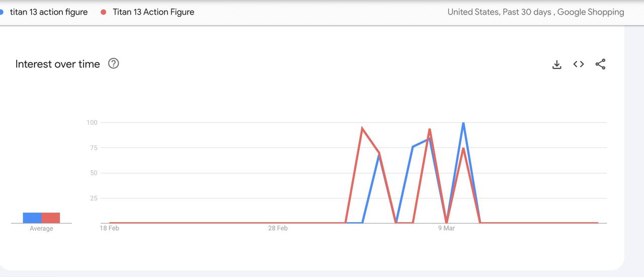Click the blue Average bar
Screen dimensions: 644x277
[x=32, y=218]
